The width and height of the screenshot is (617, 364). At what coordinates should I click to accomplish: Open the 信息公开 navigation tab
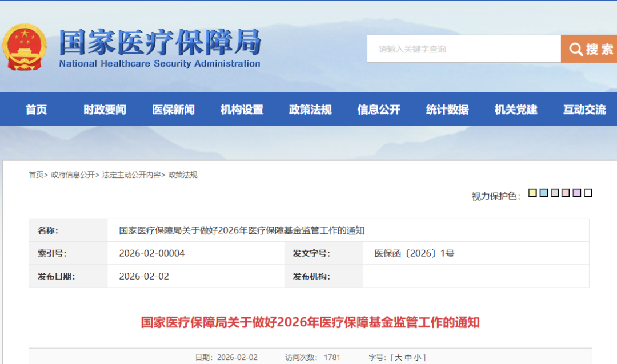click(379, 110)
